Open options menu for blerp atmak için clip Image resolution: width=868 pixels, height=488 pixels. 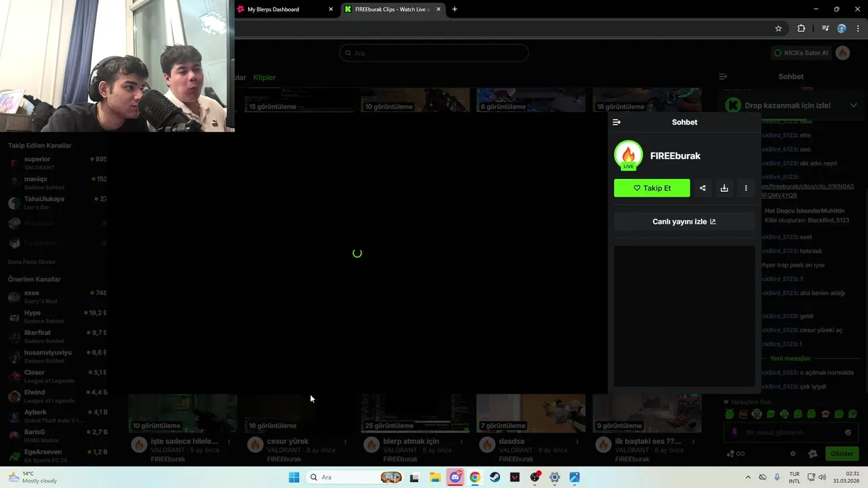pyautogui.click(x=461, y=442)
